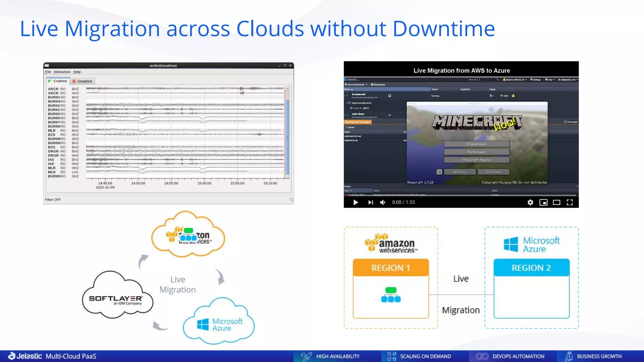Click the scrttv trace scrollbar down arrow
644x362 pixels.
[287, 176]
